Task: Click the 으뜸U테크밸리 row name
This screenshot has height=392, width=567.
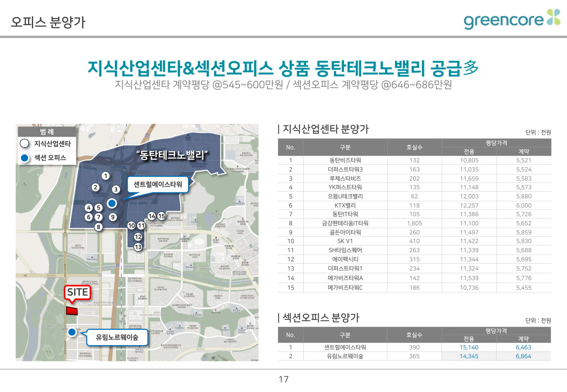Action: pos(345,196)
